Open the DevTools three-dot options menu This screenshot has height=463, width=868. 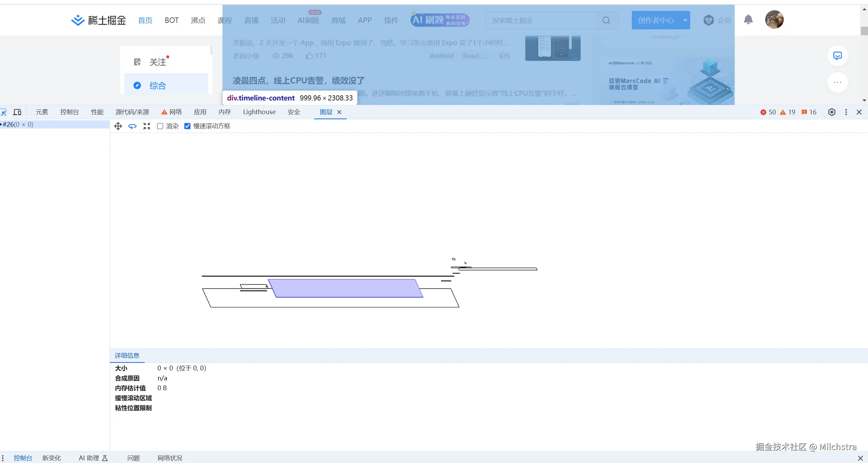[846, 112]
